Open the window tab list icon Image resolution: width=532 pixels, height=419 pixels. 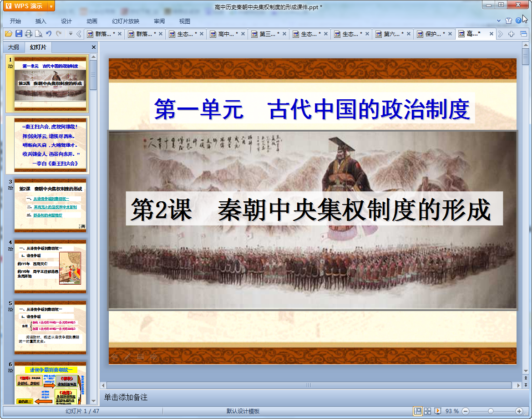523,34
